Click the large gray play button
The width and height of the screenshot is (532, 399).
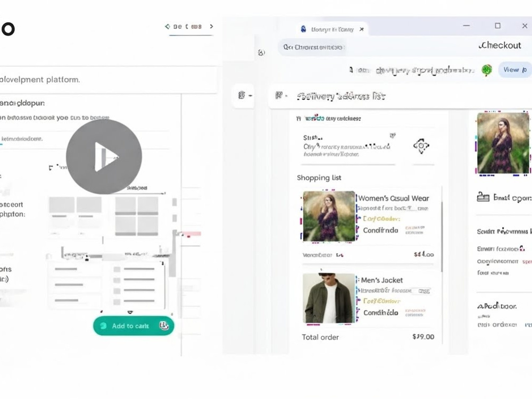[x=104, y=157]
